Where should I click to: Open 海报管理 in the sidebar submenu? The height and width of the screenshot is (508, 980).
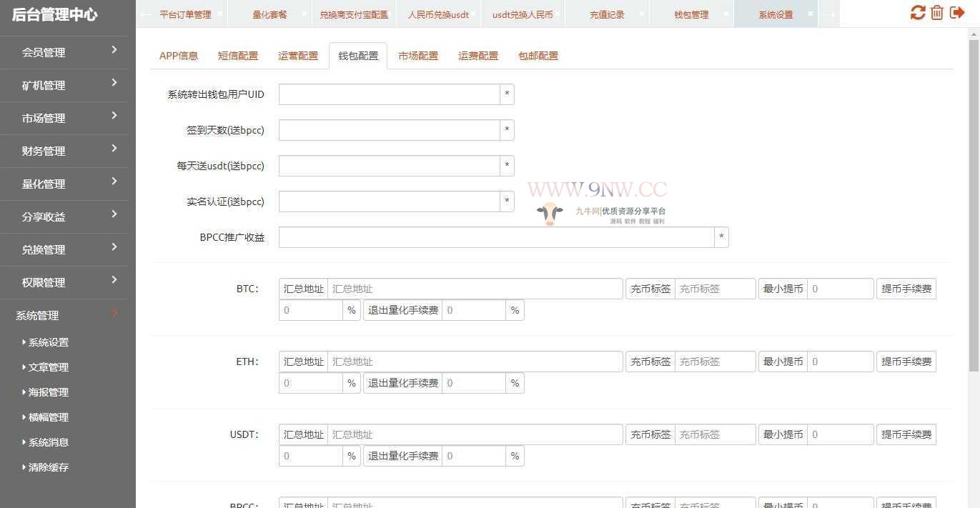click(49, 392)
